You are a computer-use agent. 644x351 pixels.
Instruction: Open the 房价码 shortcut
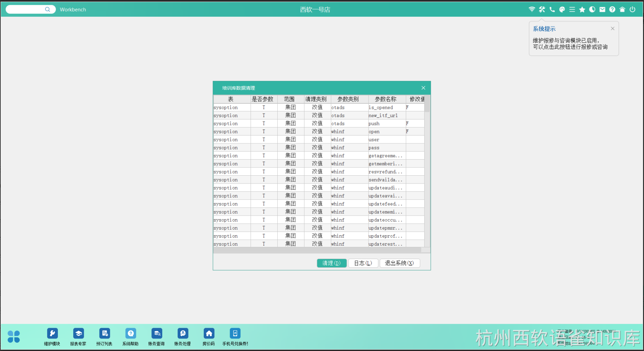click(209, 337)
